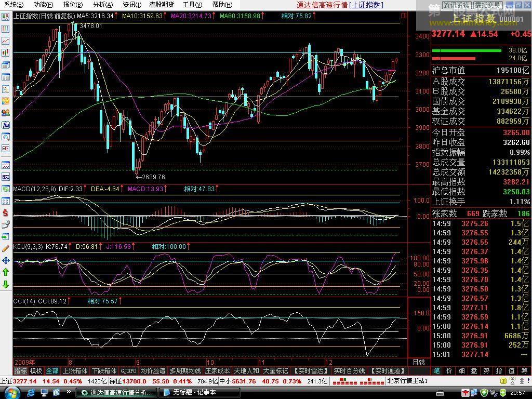Screen dimensions: 532x399
Task: Click the 北京行情主站1 server status
Action: pos(407,381)
